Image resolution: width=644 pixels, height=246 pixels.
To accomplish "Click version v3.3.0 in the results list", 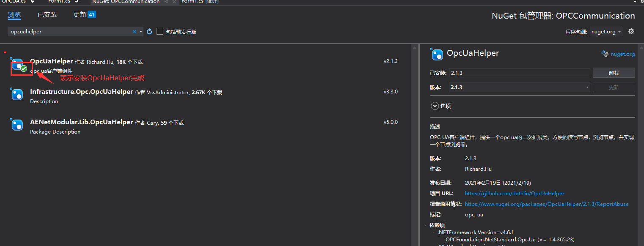I will tap(391, 92).
